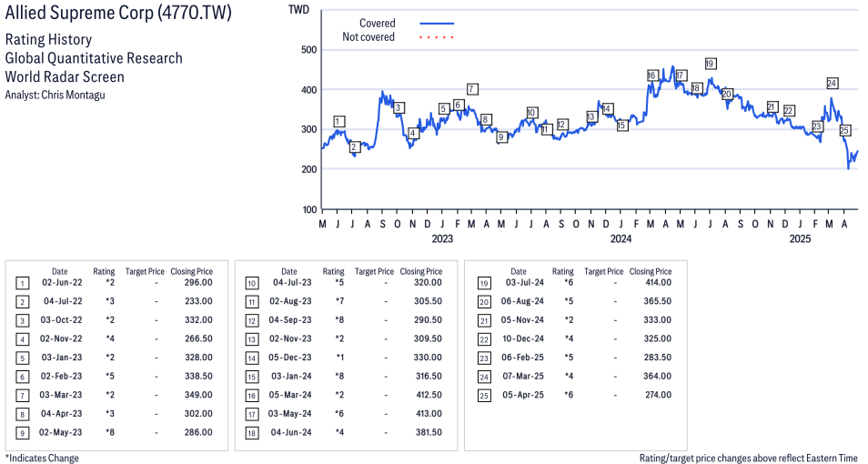The height and width of the screenshot is (464, 868).
Task: Click the boxed number 1 in the table
Action: (22, 284)
